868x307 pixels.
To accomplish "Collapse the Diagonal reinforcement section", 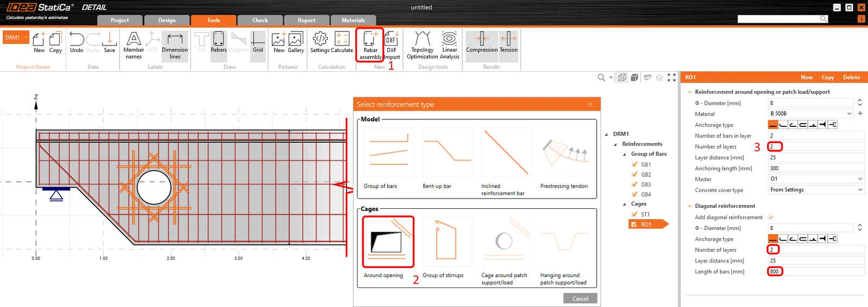I will click(690, 206).
